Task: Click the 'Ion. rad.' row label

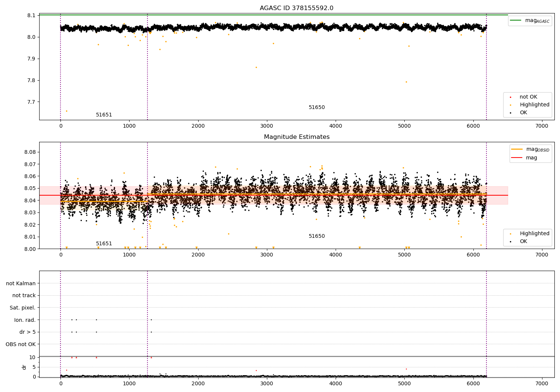Action: pyautogui.click(x=25, y=320)
